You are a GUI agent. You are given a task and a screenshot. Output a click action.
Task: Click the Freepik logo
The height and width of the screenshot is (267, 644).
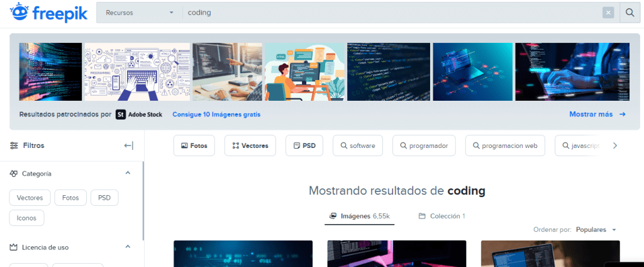coord(48,13)
